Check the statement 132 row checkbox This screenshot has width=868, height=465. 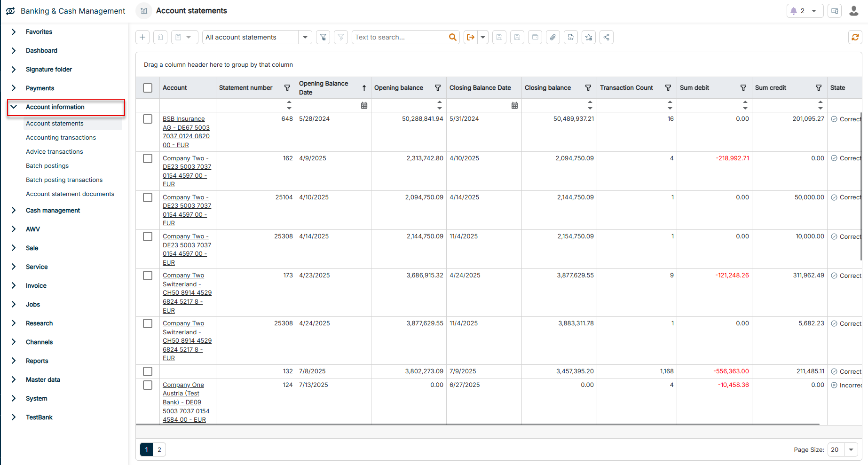(x=148, y=371)
